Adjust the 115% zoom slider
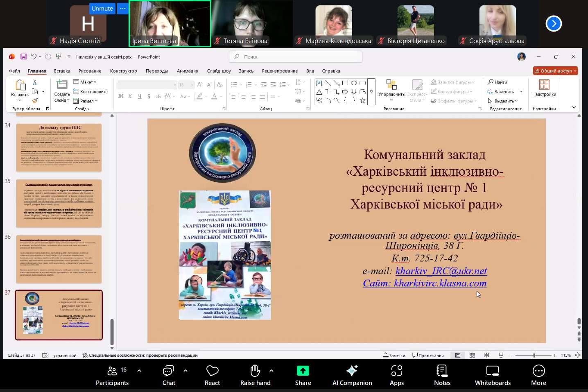This screenshot has width=588, height=392. [534, 355]
